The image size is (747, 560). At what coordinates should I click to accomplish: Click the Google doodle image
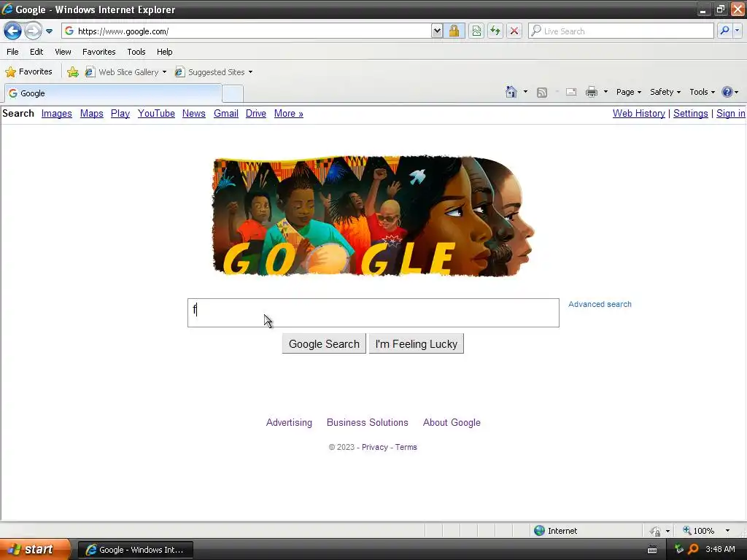click(373, 216)
